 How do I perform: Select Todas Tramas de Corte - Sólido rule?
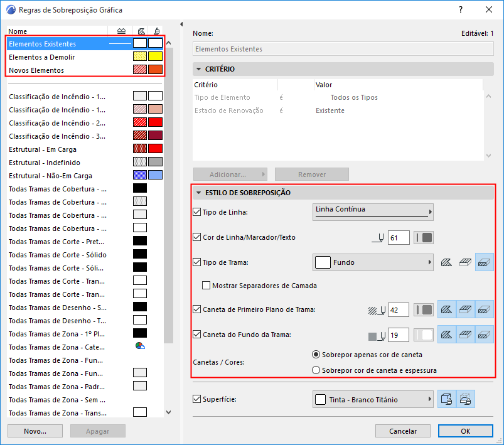pyautogui.click(x=85, y=255)
